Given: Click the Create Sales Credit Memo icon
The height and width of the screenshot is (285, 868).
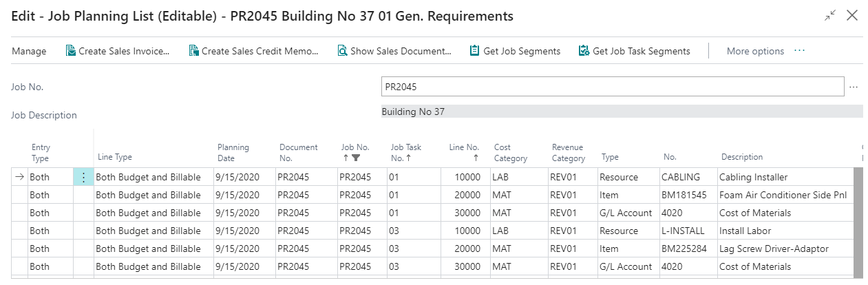Looking at the screenshot, I should pyautogui.click(x=193, y=51).
